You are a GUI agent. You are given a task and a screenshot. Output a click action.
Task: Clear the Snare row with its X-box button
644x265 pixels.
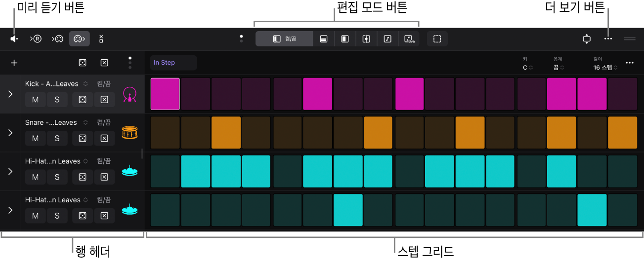104,138
